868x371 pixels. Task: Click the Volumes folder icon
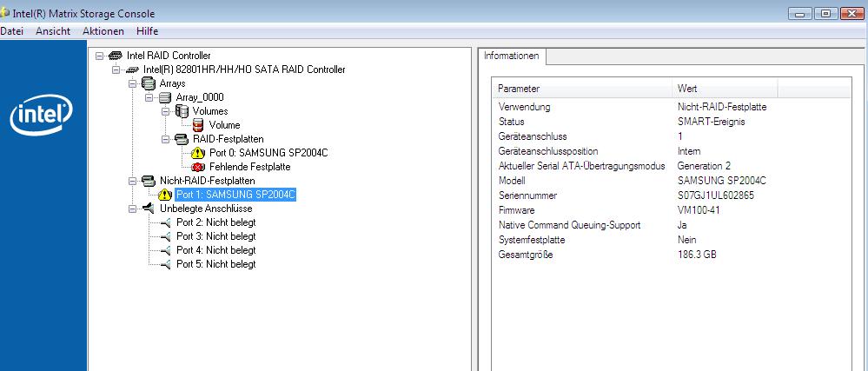[x=182, y=111]
